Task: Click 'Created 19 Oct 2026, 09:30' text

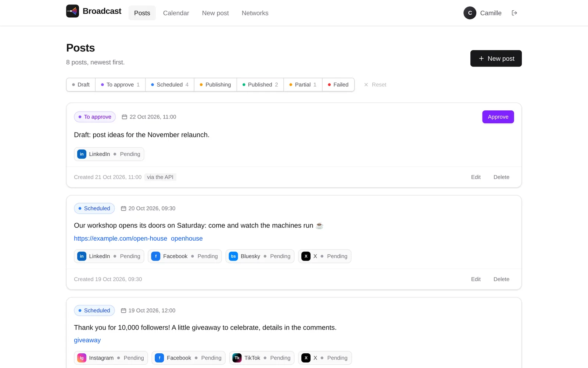Action: click(x=108, y=279)
